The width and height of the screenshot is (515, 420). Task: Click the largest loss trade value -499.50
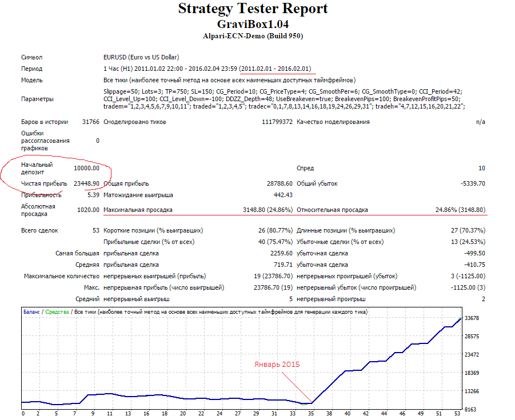pos(474,254)
